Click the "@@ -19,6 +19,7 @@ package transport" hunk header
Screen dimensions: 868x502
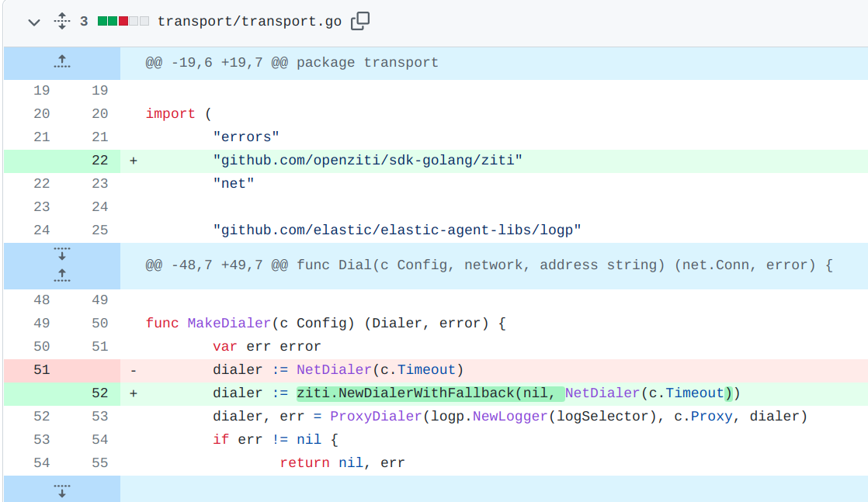pyautogui.click(x=292, y=63)
